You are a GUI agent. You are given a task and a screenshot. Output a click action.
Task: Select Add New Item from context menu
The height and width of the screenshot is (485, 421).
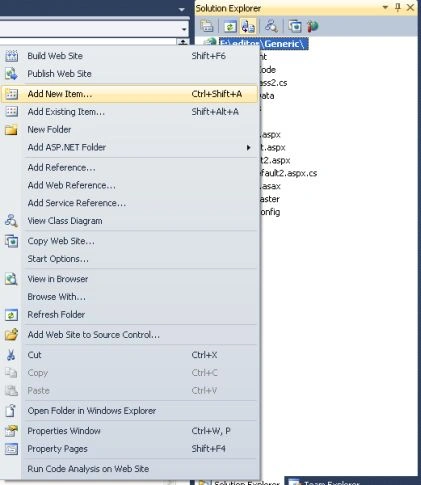[129, 94]
